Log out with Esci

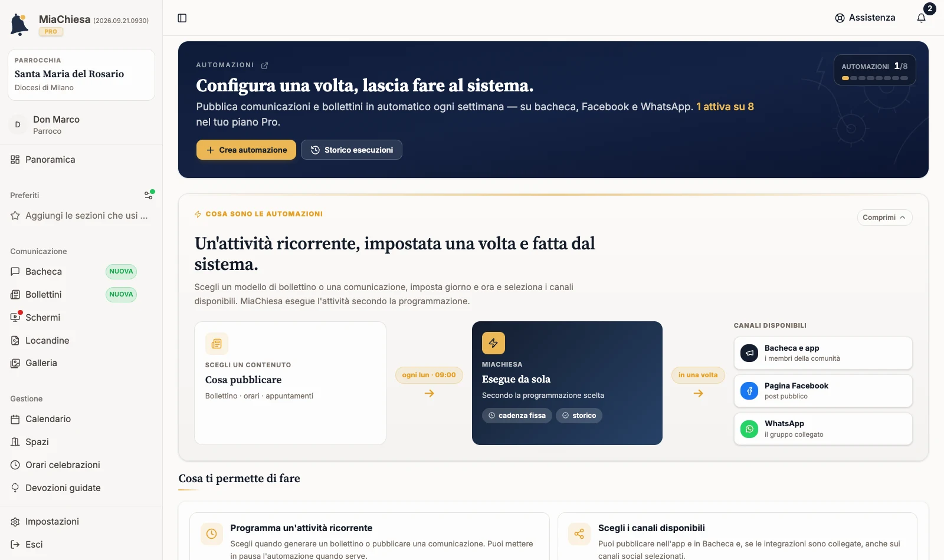pos(81,545)
